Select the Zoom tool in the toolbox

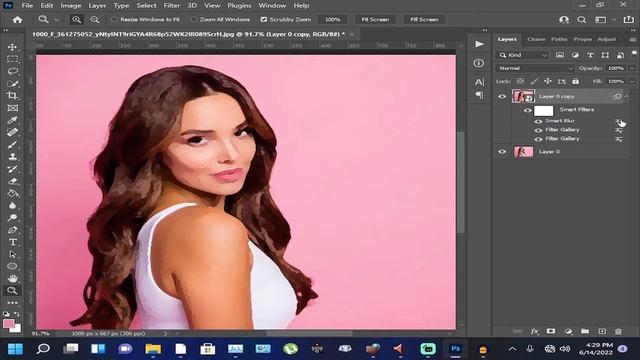point(12,291)
